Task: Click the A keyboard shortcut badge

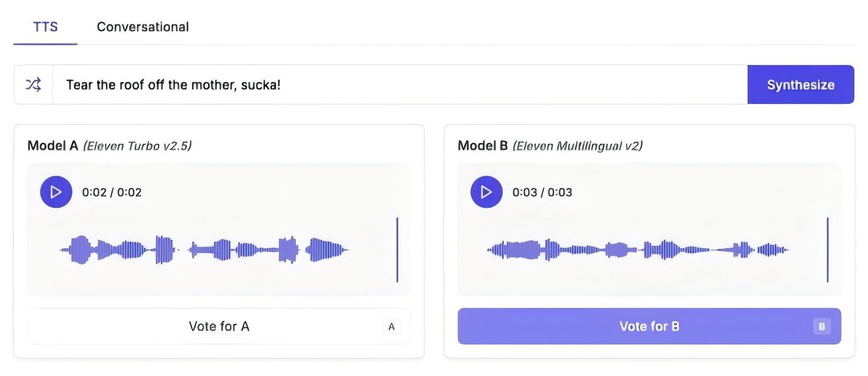Action: [391, 326]
